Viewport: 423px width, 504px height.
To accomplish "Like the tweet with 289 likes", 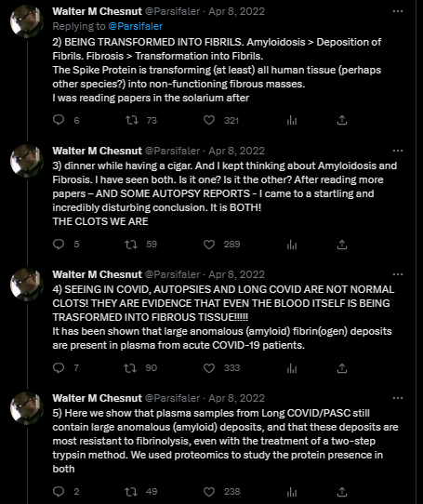I will (209, 245).
